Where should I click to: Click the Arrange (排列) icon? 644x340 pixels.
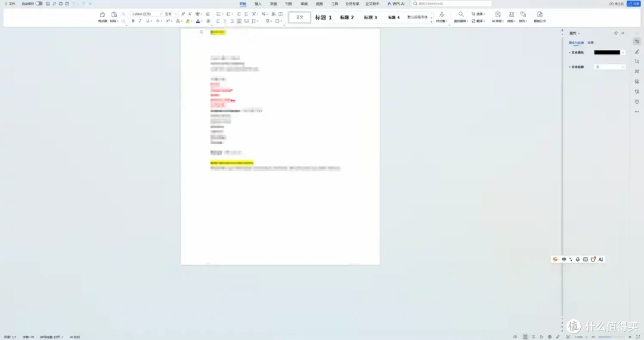pyautogui.click(x=523, y=14)
